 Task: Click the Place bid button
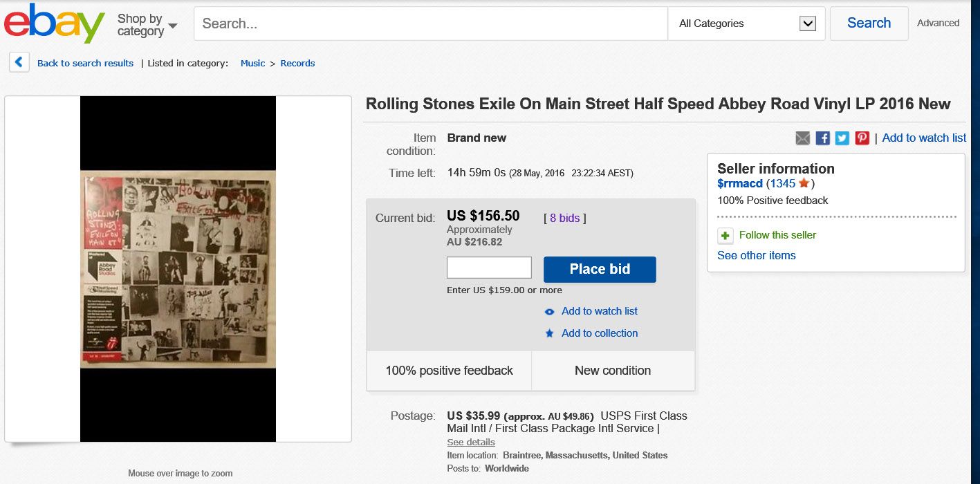point(600,269)
